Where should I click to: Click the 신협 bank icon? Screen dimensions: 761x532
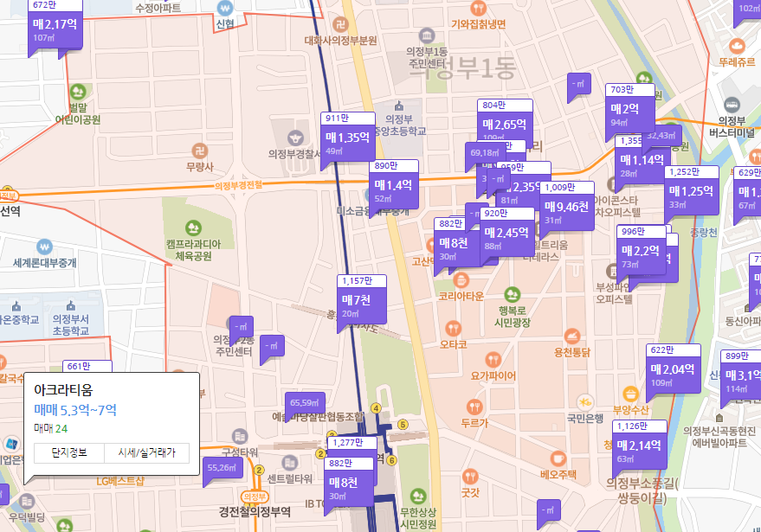click(x=225, y=8)
